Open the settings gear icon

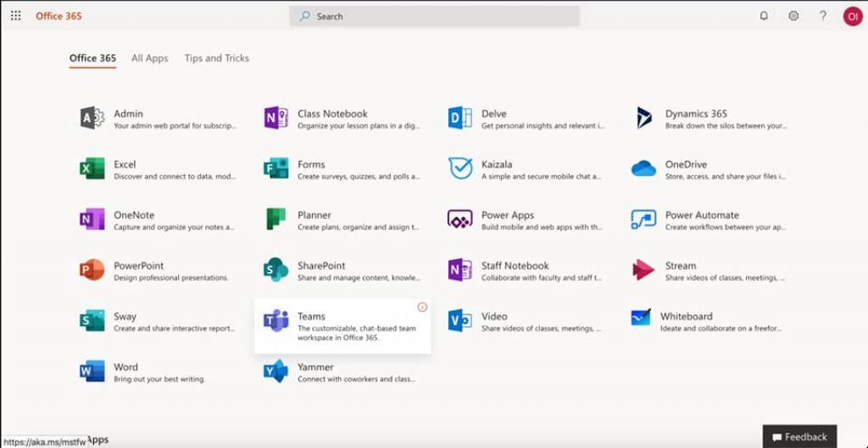pos(793,15)
